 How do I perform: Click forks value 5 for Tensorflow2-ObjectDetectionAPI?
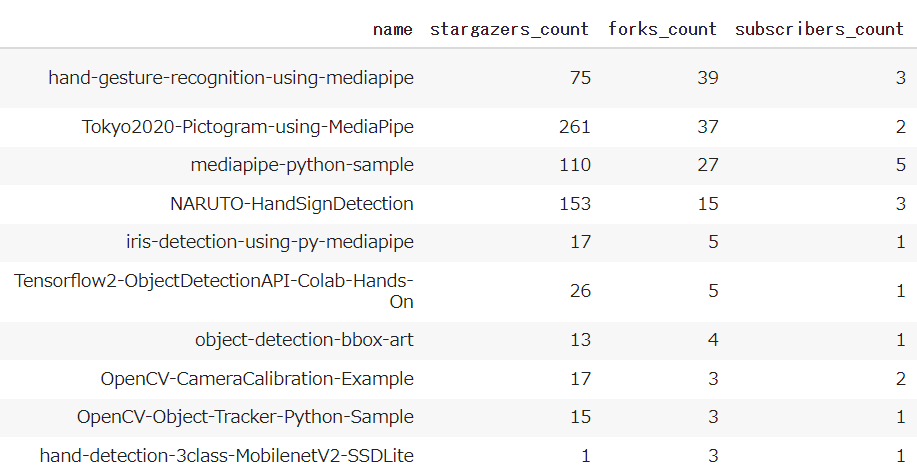tap(713, 291)
